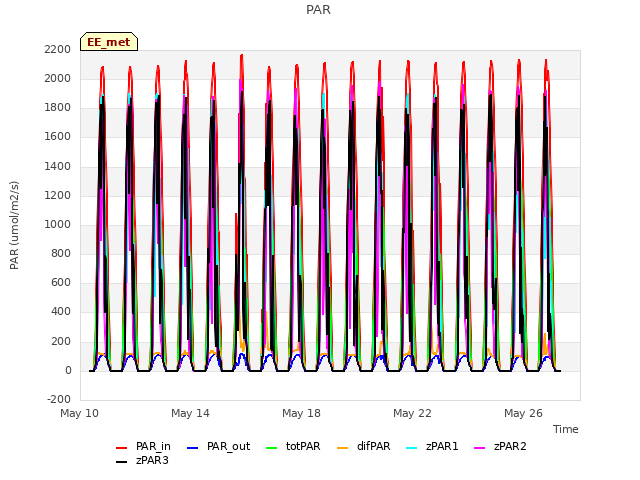Click the black zPAR3 legend swatch
Image resolution: width=640 pixels, height=480 pixels.
coord(122,462)
